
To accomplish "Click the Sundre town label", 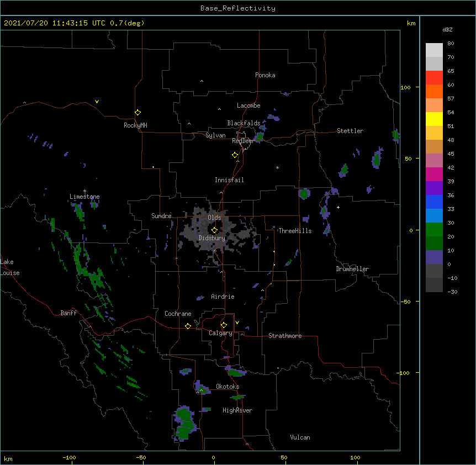I will point(161,216).
